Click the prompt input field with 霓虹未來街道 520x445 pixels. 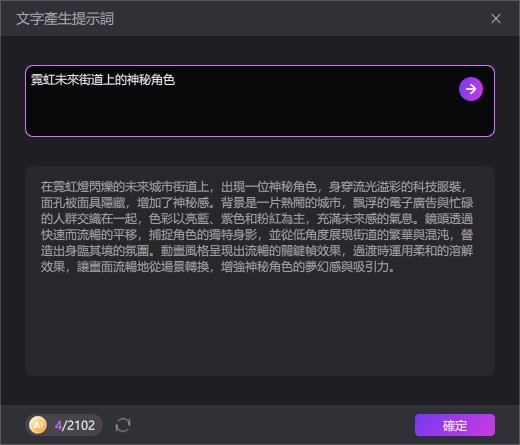(x=260, y=101)
